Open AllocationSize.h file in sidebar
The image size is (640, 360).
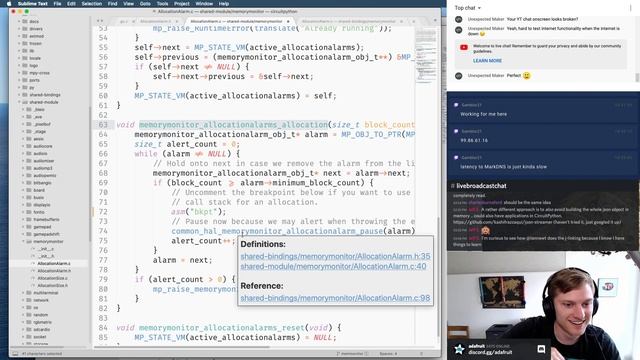click(x=53, y=285)
